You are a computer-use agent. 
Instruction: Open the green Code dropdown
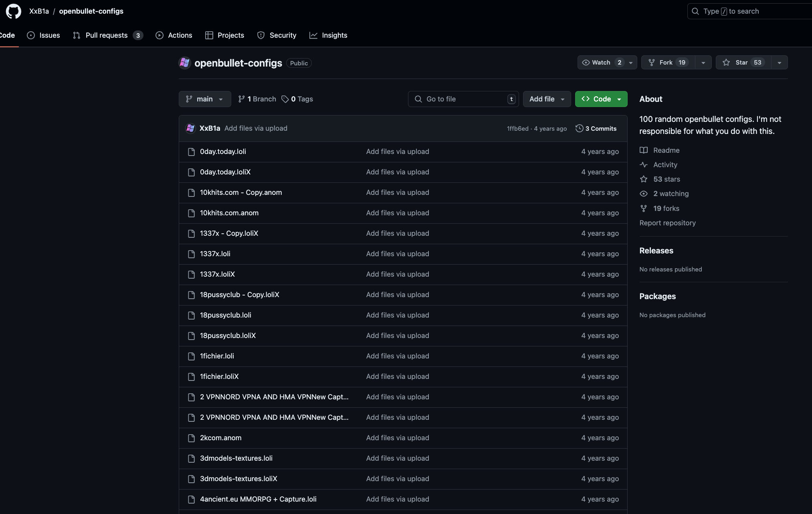(601, 99)
